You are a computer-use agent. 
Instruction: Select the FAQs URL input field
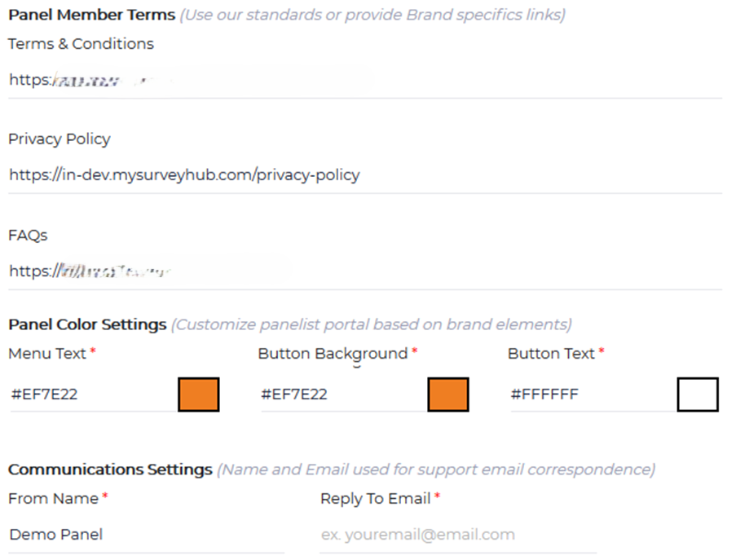(x=364, y=271)
